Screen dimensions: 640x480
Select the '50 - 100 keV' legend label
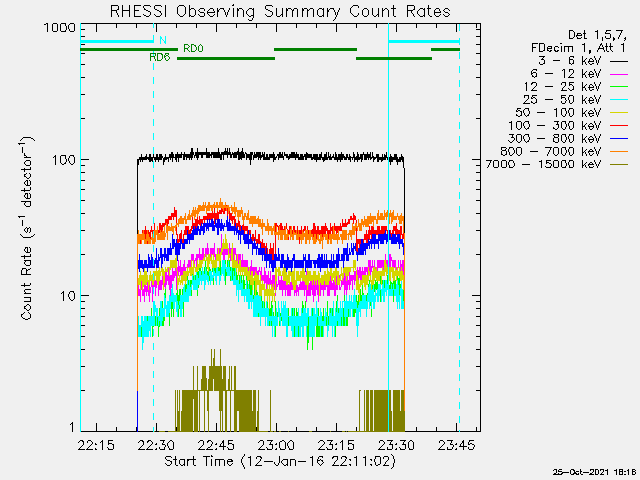click(x=558, y=113)
